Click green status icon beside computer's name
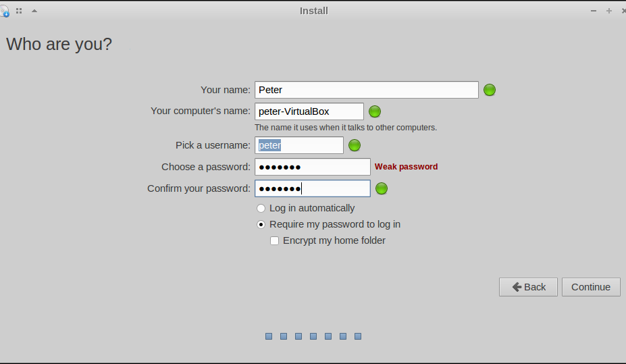Screen dimensions: 626x364 (x=375, y=111)
